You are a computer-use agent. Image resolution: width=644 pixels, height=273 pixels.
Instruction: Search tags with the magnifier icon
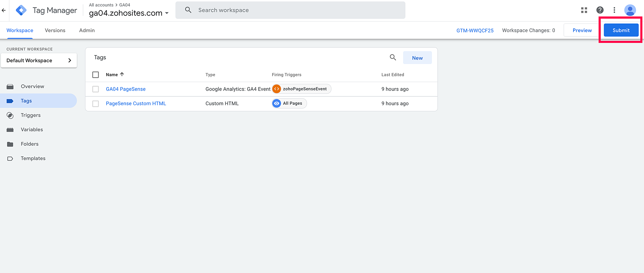pos(393,57)
